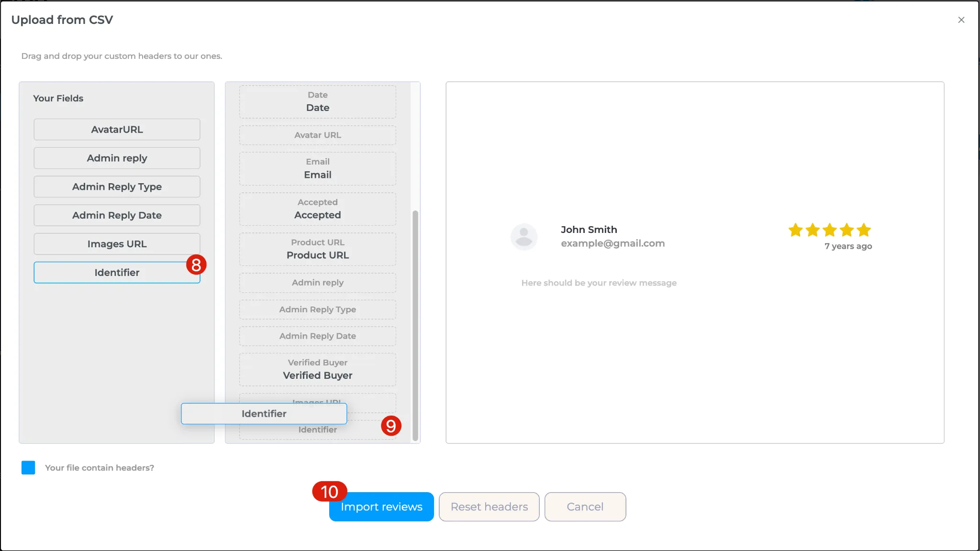Click the Verified Buyer mapping slot
This screenshot has width=980, height=551.
317,369
